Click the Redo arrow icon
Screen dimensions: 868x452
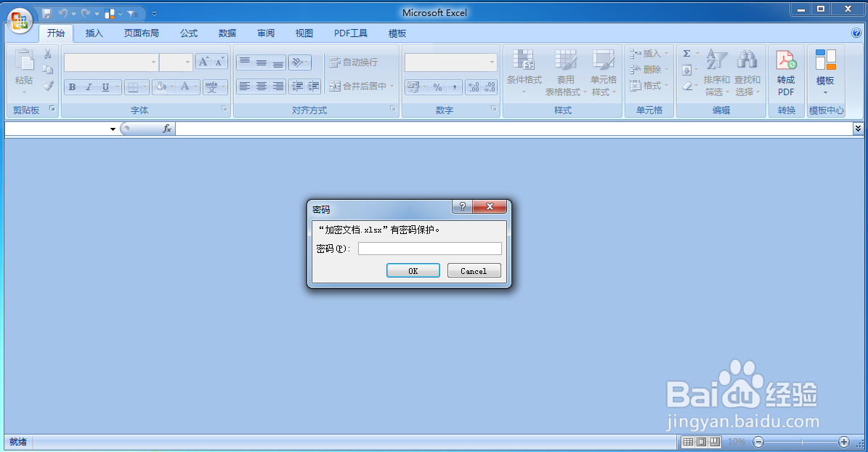point(86,13)
